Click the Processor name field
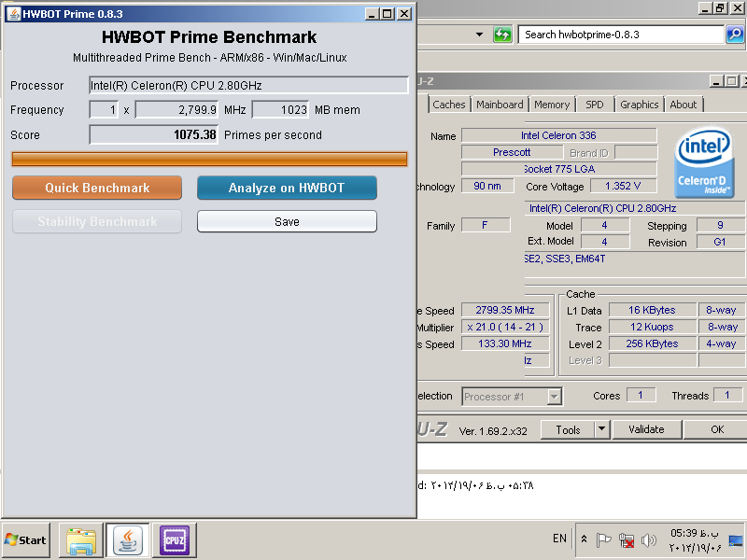 [x=248, y=85]
